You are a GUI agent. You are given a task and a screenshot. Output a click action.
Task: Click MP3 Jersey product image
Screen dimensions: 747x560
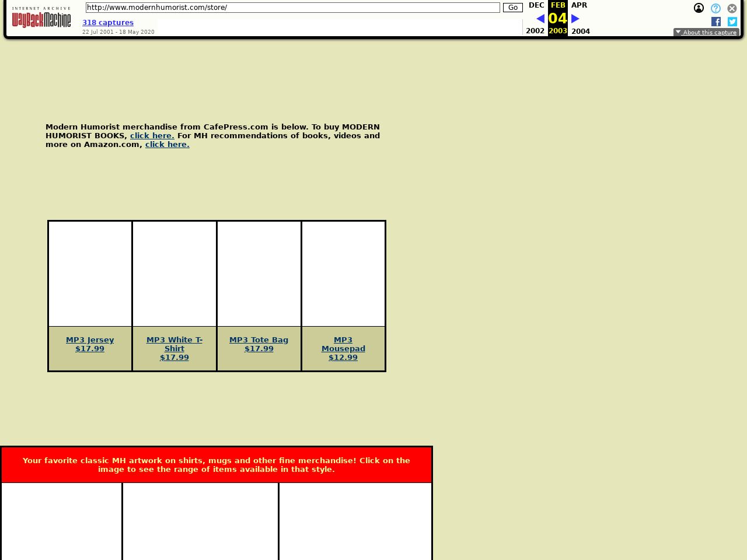click(90, 274)
